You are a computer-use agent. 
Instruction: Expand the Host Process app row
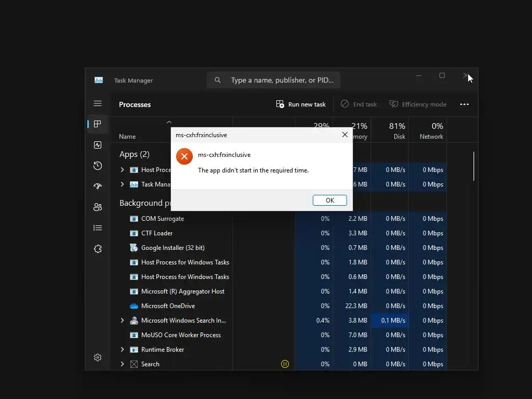coord(122,170)
